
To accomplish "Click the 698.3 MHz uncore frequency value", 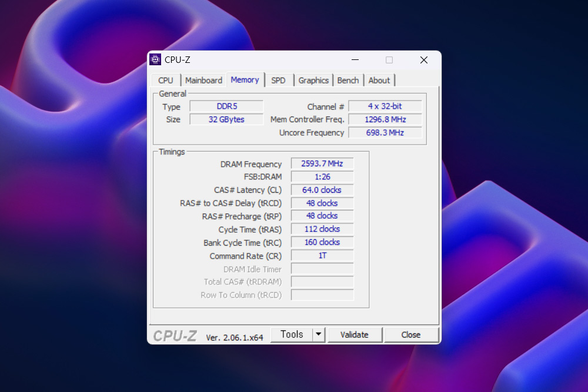I will tap(385, 133).
